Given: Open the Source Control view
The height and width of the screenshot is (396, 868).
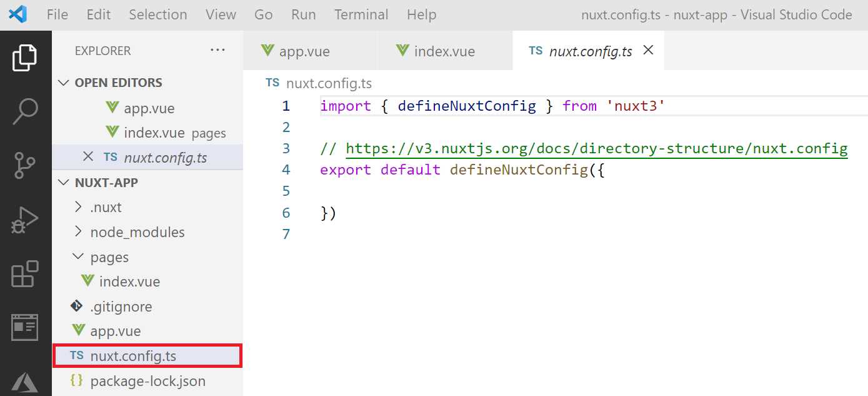Looking at the screenshot, I should (26, 165).
